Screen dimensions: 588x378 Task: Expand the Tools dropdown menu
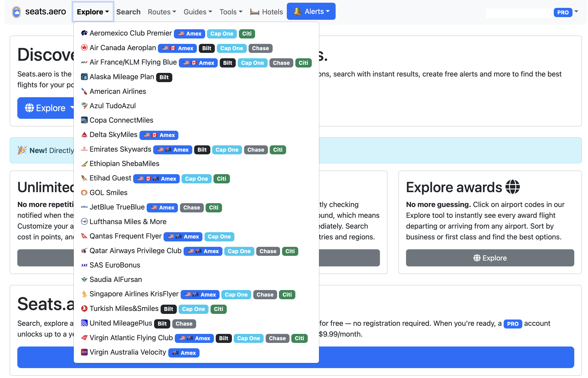(231, 12)
